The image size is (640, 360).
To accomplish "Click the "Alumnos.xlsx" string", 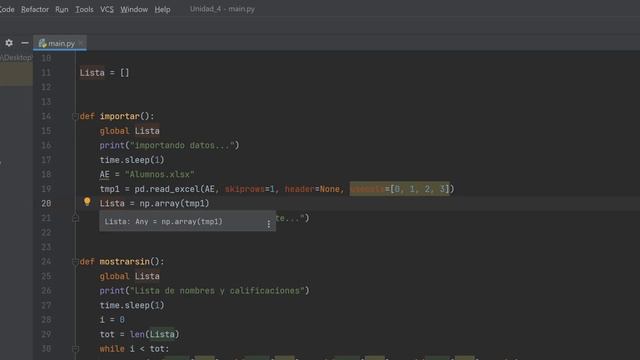I will tap(160, 174).
